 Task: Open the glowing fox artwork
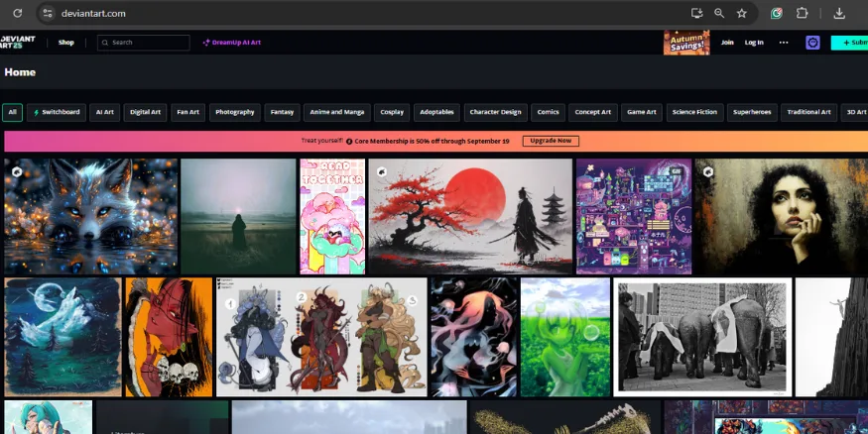click(x=91, y=217)
